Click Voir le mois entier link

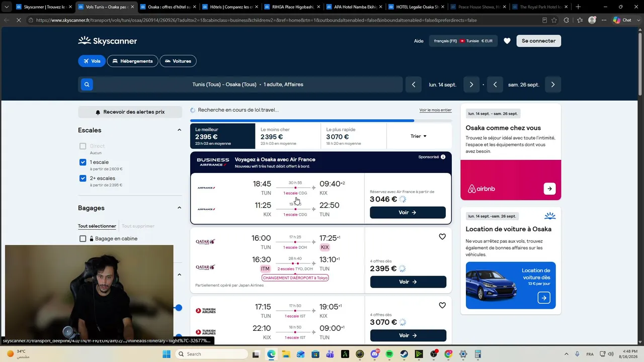point(436,110)
